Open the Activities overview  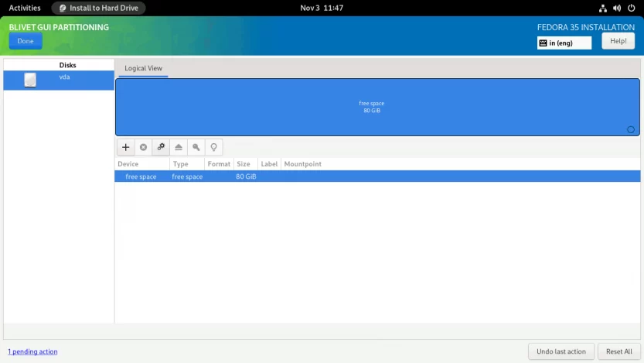coord(25,8)
